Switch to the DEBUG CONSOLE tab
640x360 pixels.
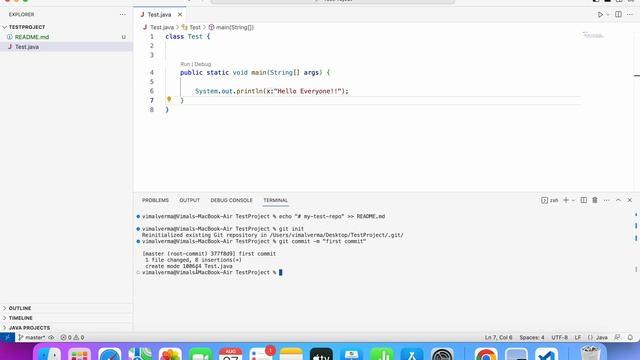(231, 200)
